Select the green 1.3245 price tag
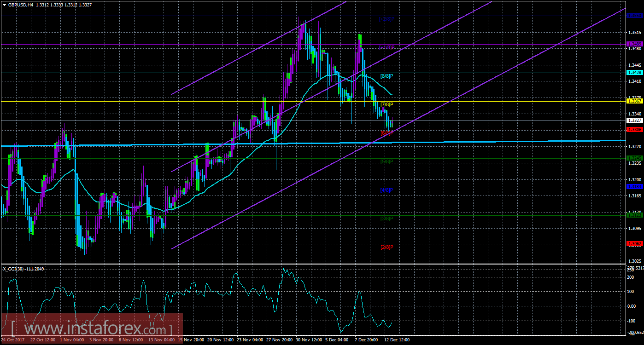 [x=635, y=158]
